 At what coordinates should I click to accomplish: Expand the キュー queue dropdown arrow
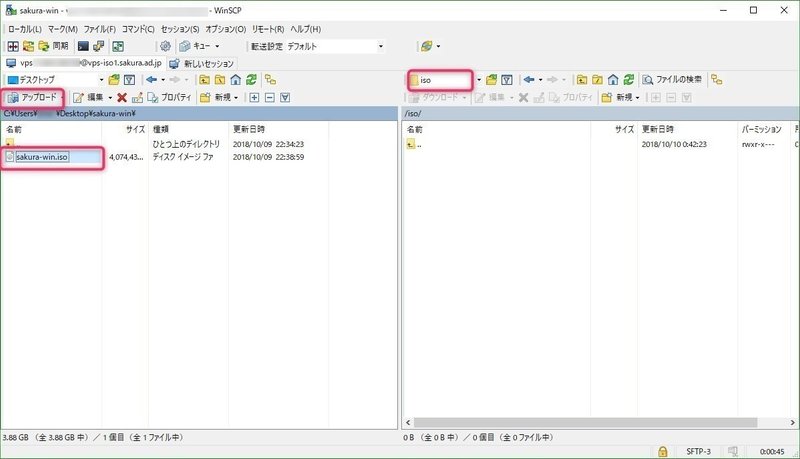click(x=217, y=46)
